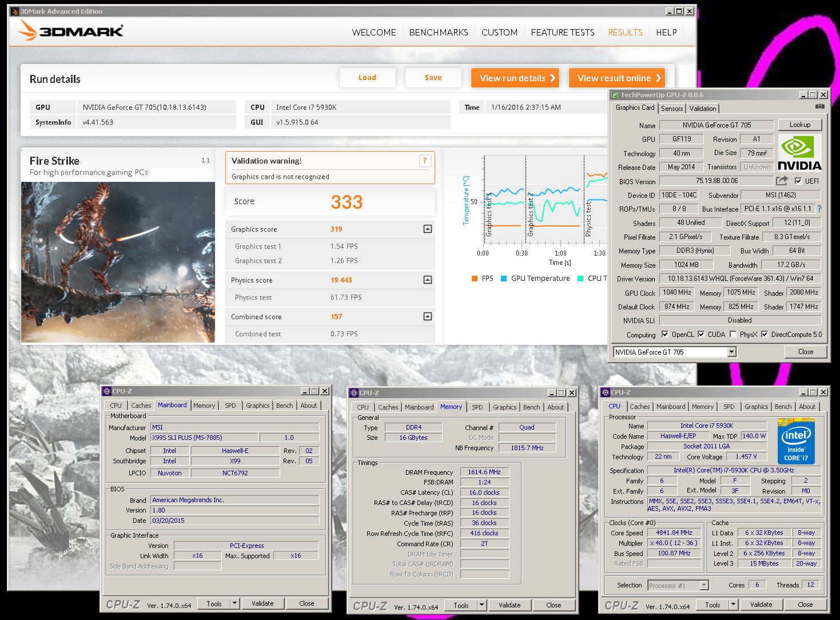Open the HELP section in 3DMark

(x=666, y=33)
